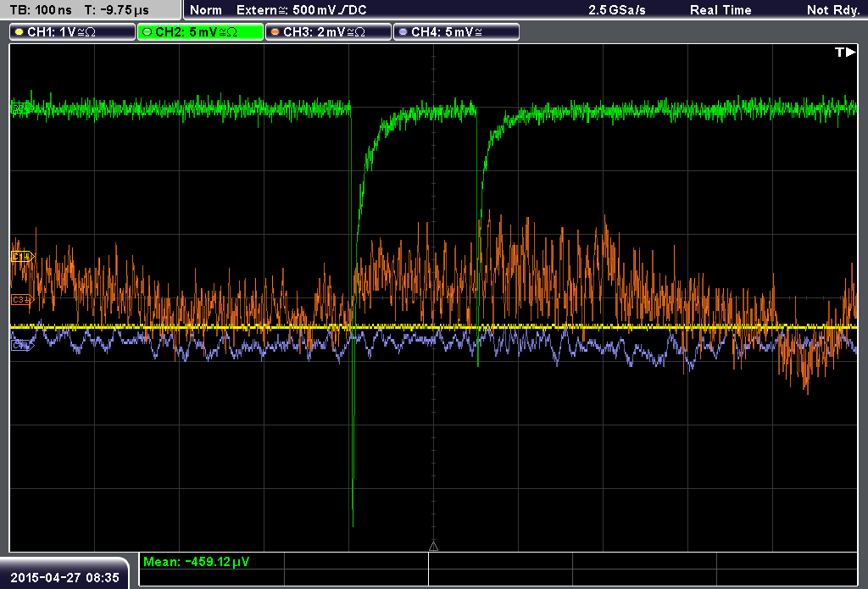Select the CH2: 5mV channel tab
This screenshot has width=868, height=589.
pyautogui.click(x=200, y=32)
